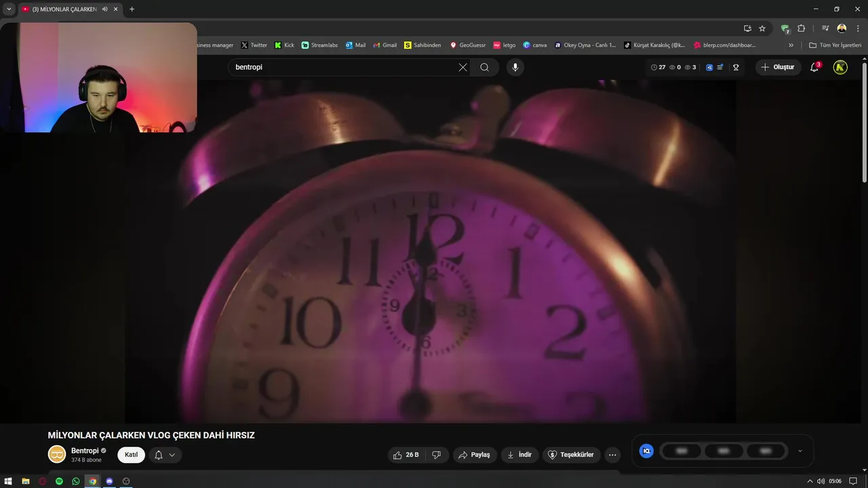Mute the tab via speaker icon
The width and height of the screenshot is (868, 488).
click(105, 9)
